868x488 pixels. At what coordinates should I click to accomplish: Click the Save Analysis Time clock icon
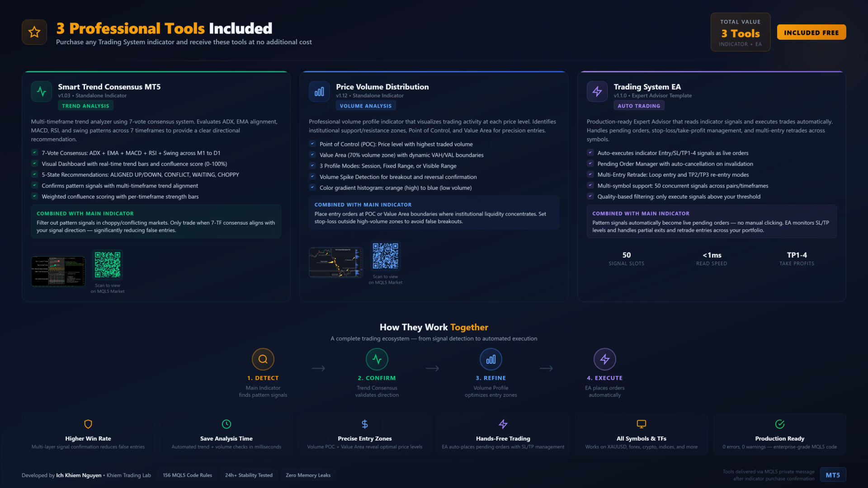click(226, 424)
